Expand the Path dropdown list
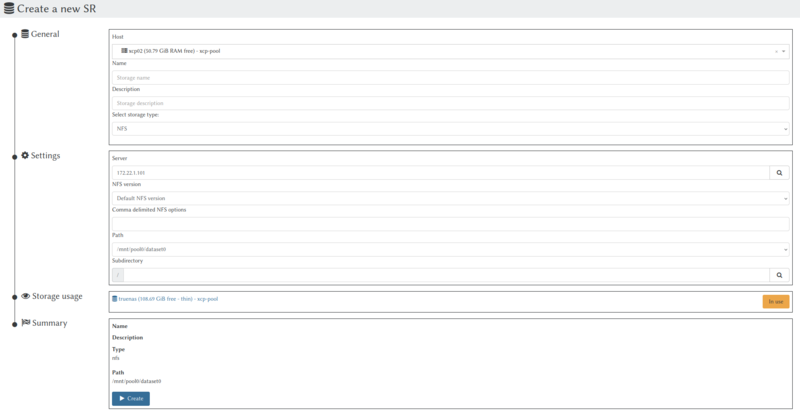 (x=784, y=249)
